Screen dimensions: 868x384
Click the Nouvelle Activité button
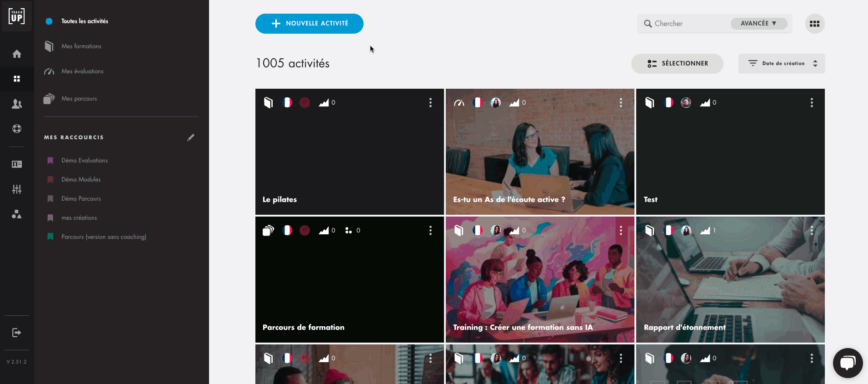pyautogui.click(x=309, y=24)
